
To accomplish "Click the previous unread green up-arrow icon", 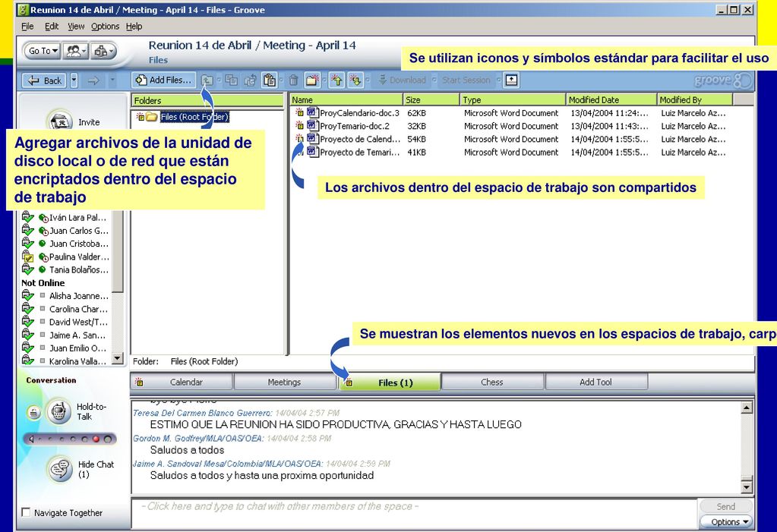I will pyautogui.click(x=337, y=80).
